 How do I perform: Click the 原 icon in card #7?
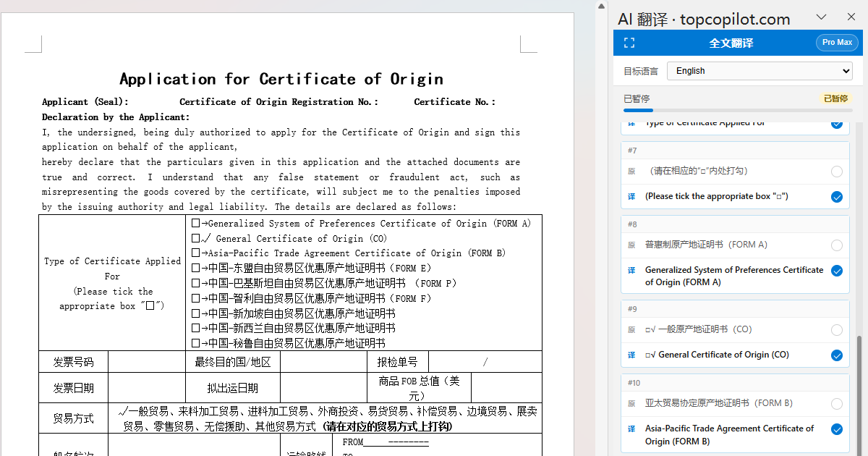point(631,171)
